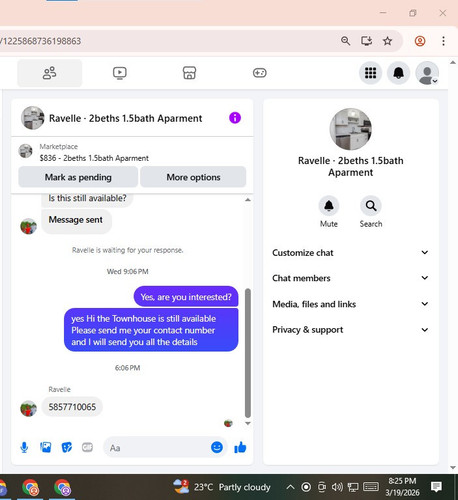Click Ravelle's avatar beside phone number
This screenshot has width=458, height=500.
(x=28, y=408)
